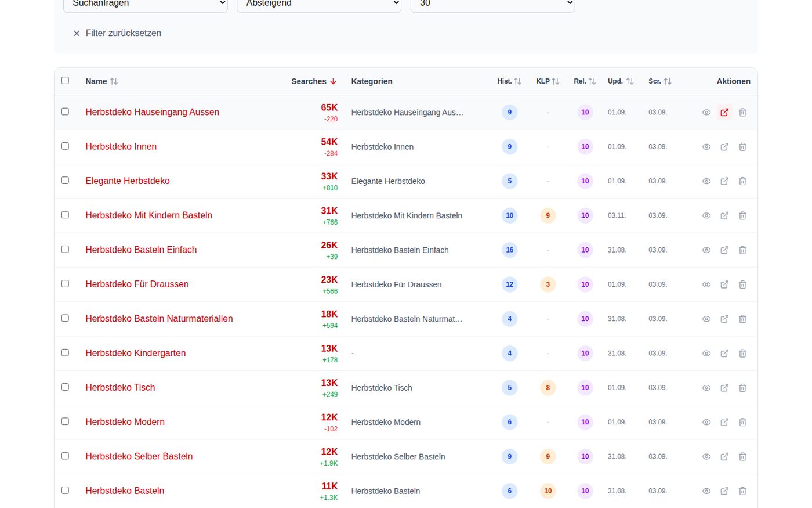Check the Herbstdeko Hauseingang Aussen checkbox

pyautogui.click(x=65, y=111)
